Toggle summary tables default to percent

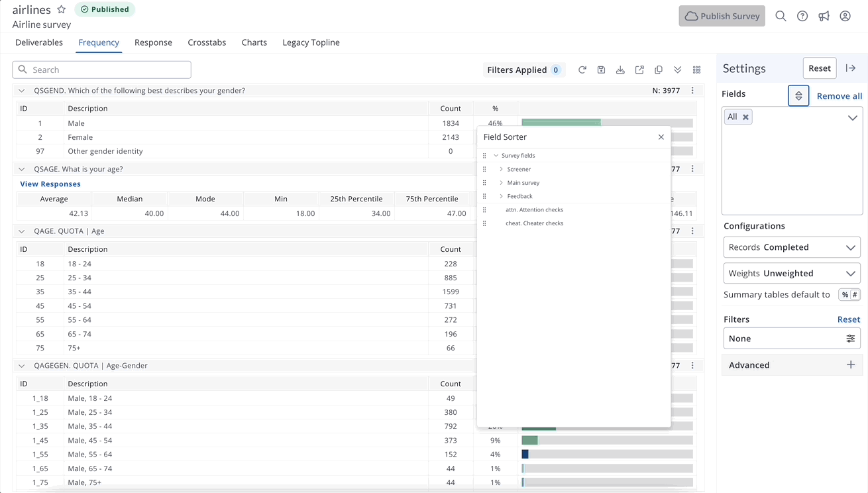(x=845, y=295)
